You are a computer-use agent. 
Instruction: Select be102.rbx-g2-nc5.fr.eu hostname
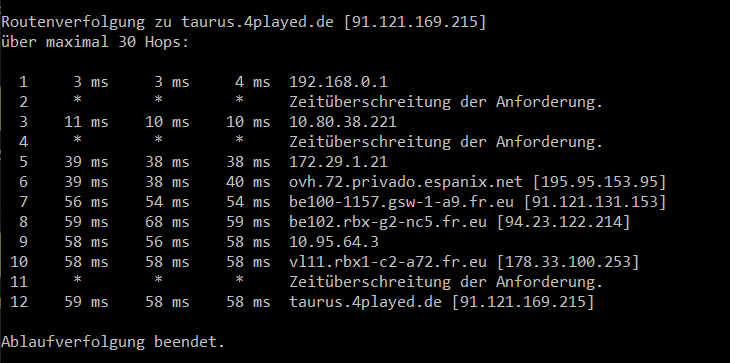pos(388,222)
